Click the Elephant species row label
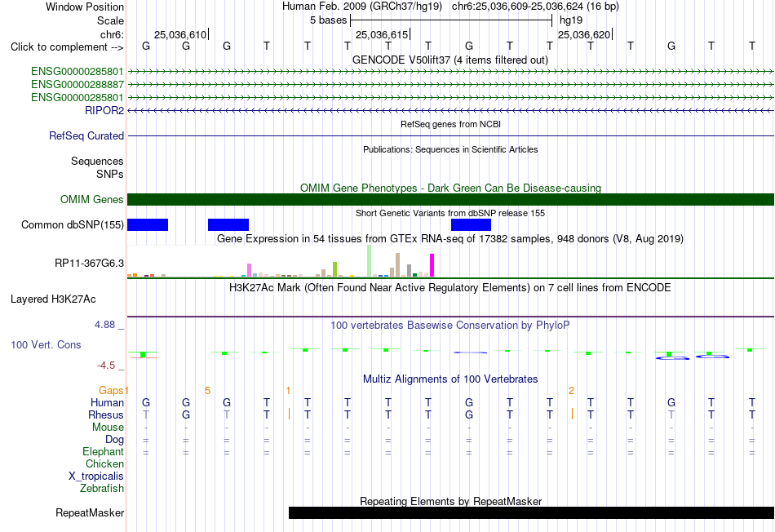The height and width of the screenshot is (532, 775). [x=103, y=451]
